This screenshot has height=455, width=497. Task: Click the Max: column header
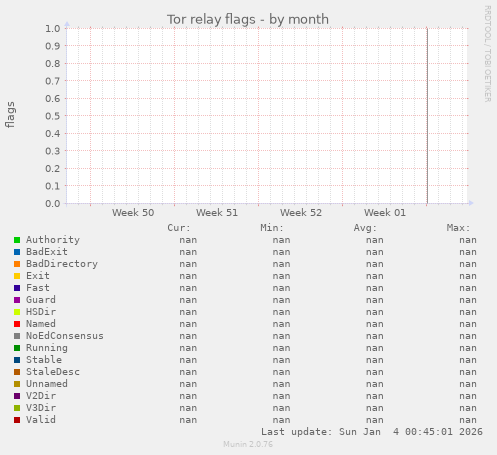458,228
